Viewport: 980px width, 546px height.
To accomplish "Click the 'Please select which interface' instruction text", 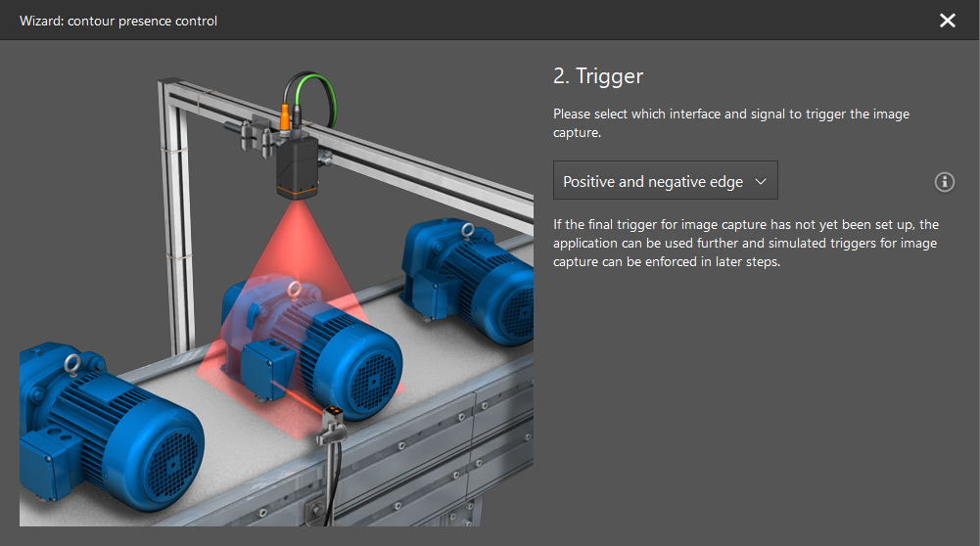I will coord(730,123).
